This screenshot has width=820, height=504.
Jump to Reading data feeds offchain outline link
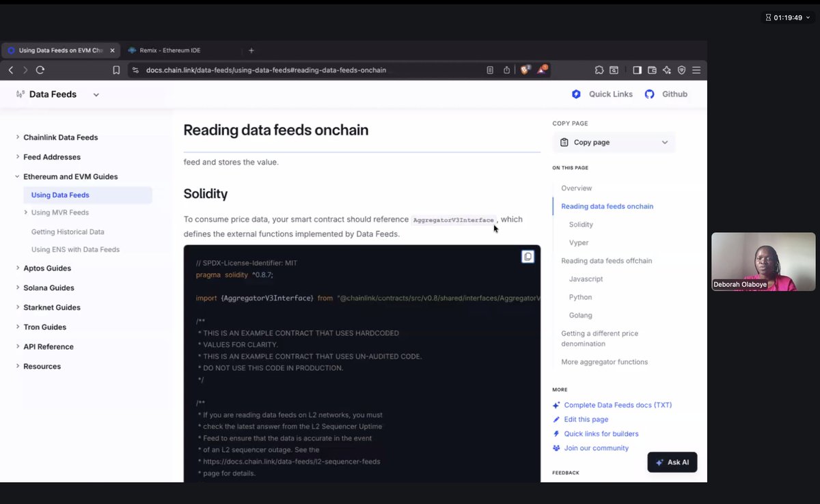pos(607,261)
